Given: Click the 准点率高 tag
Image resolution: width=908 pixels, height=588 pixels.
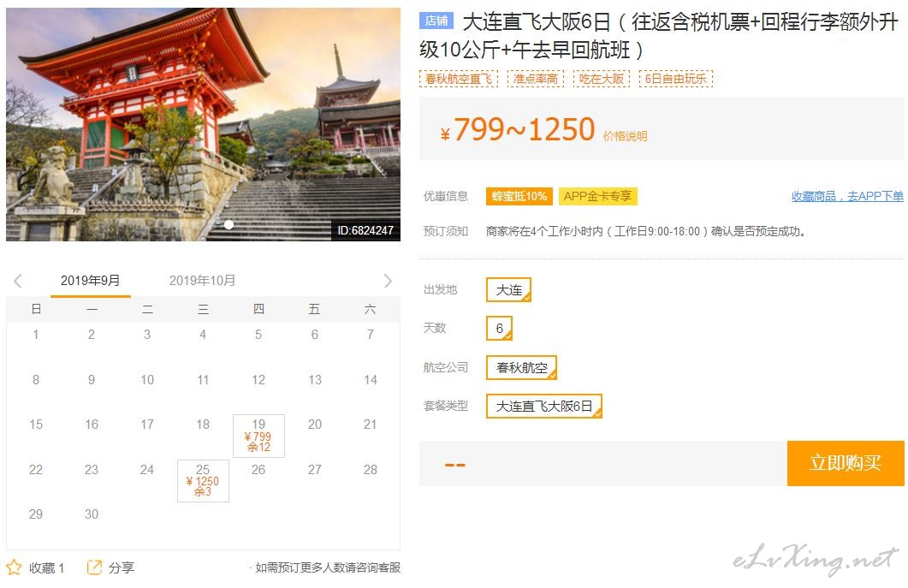Looking at the screenshot, I should 536,79.
